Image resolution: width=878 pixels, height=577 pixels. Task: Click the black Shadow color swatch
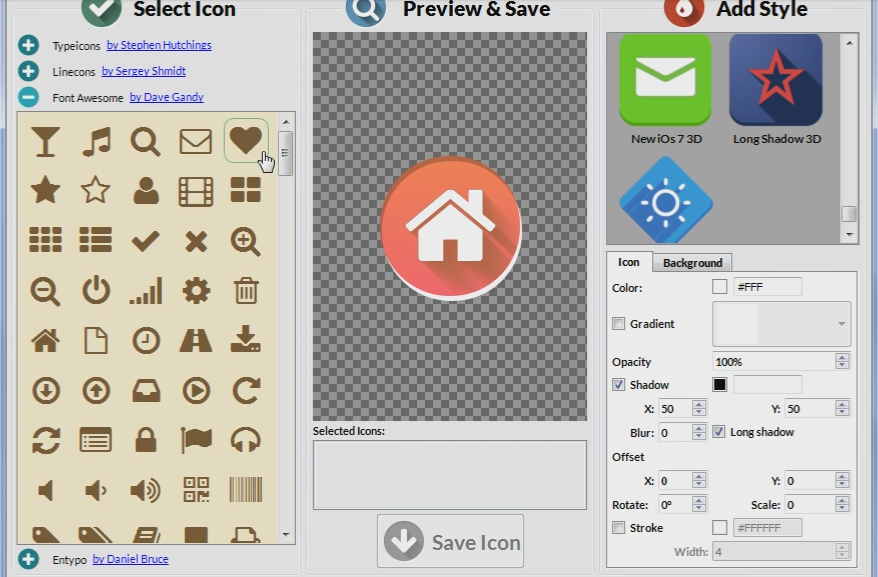tap(720, 384)
